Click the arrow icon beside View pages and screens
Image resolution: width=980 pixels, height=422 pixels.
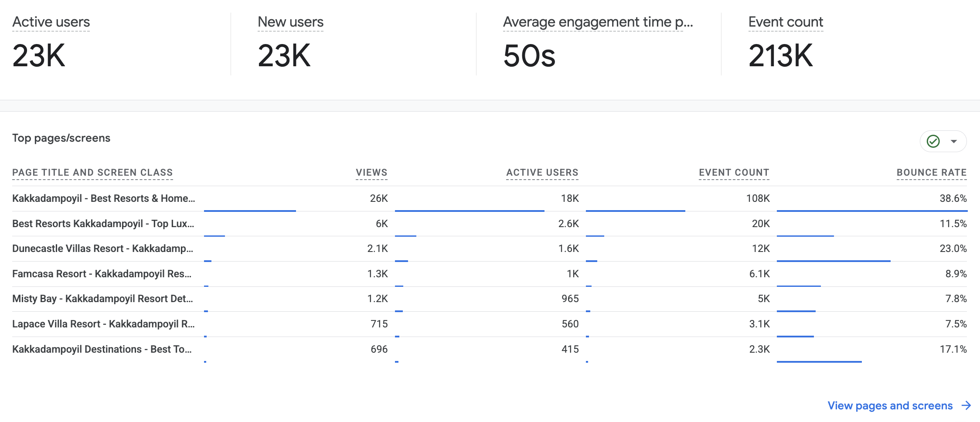coord(966,405)
